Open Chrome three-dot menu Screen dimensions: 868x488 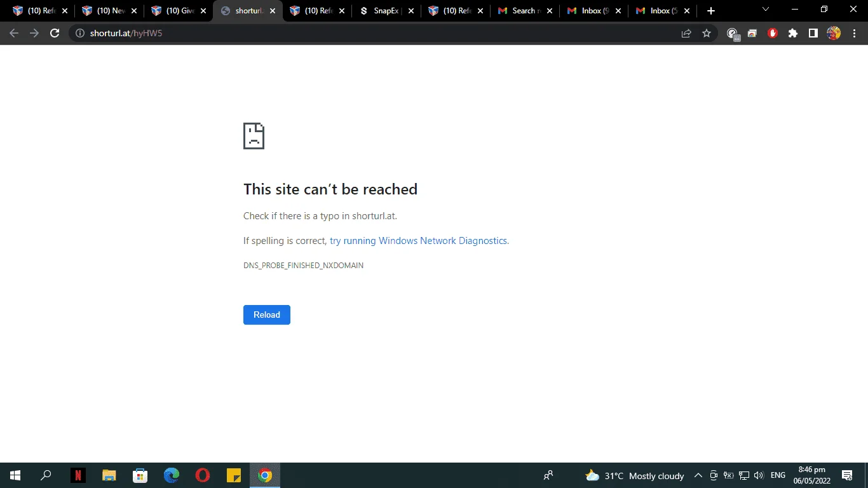click(x=853, y=33)
